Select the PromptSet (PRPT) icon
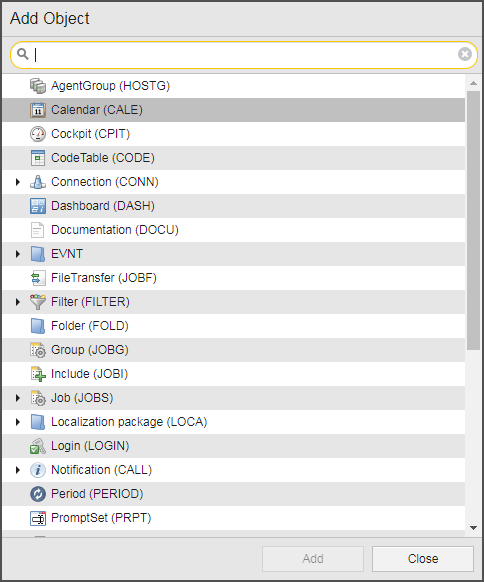484x582 pixels. coord(38,518)
